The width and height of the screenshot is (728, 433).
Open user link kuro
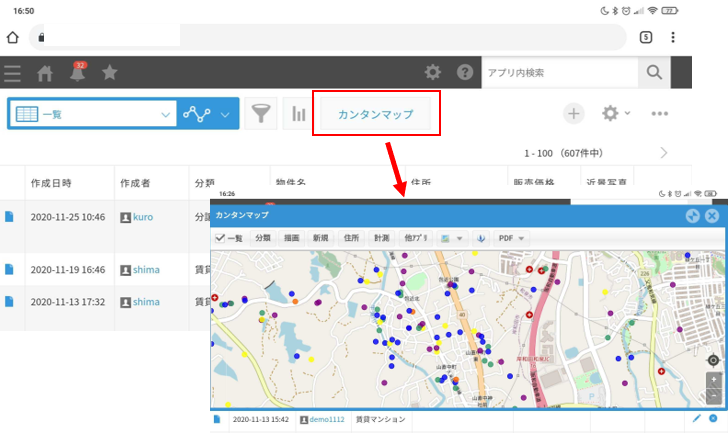pos(143,217)
